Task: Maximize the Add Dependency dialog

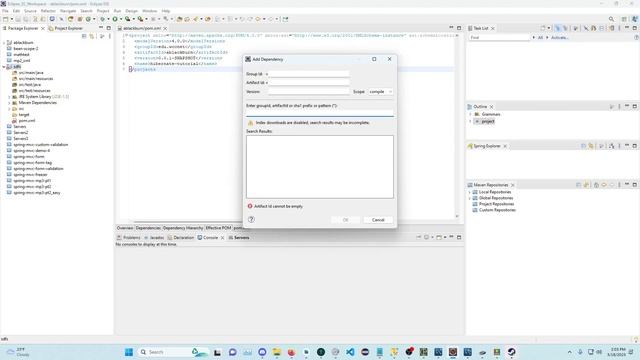Action: (374, 59)
